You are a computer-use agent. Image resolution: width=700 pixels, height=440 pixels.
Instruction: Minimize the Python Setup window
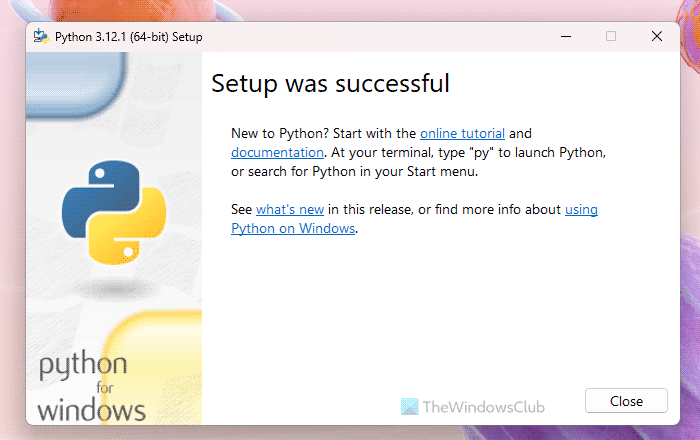click(566, 36)
